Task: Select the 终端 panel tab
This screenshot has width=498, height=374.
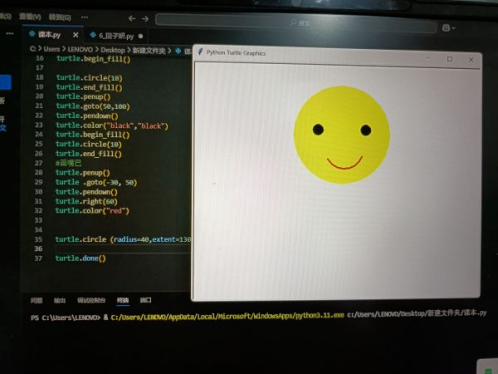Action: (123, 300)
